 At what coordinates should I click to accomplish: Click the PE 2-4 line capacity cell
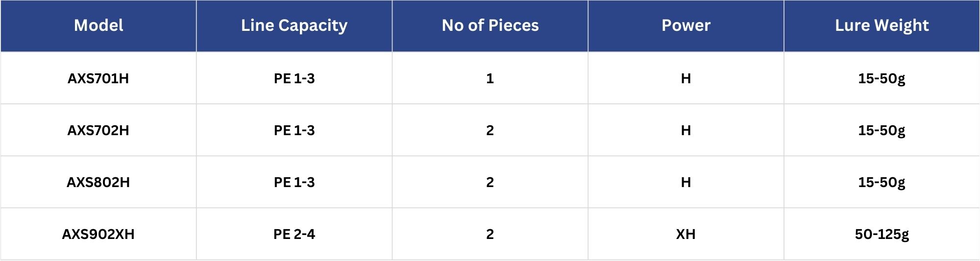294,234
